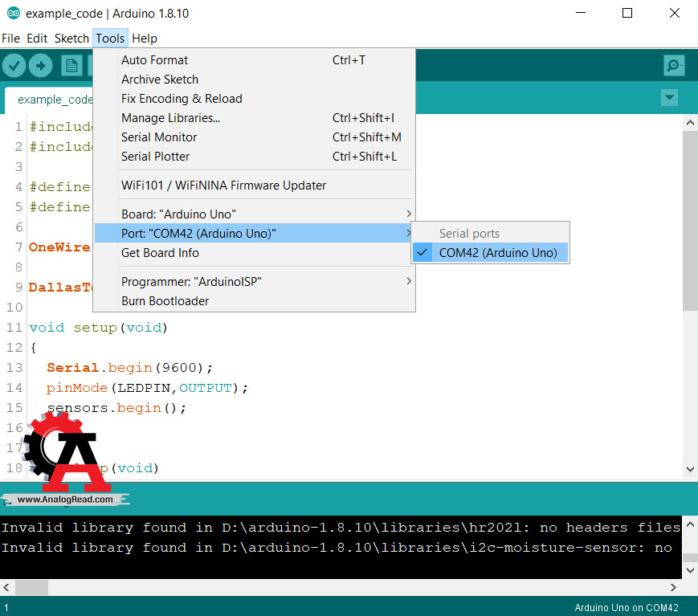Click "void setup(void)" code line

(98, 328)
